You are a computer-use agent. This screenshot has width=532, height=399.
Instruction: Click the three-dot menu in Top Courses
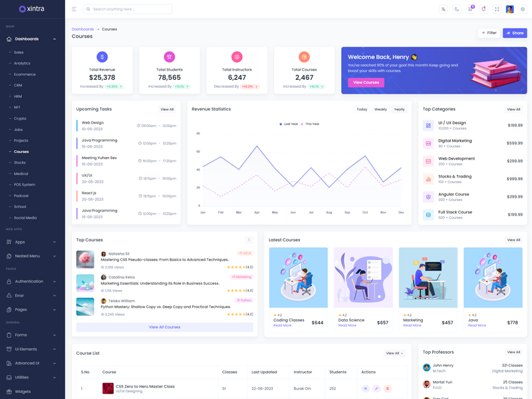coord(249,240)
